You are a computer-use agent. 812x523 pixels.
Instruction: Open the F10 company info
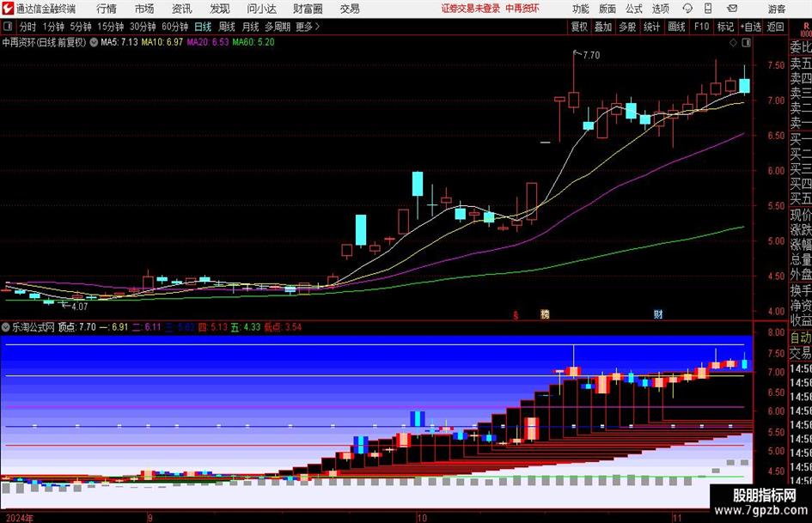point(701,27)
